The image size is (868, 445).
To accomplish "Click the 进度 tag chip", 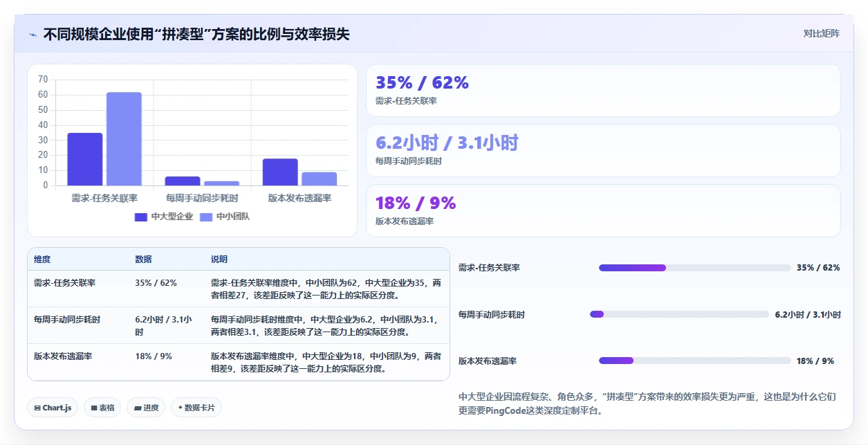I will click(147, 408).
